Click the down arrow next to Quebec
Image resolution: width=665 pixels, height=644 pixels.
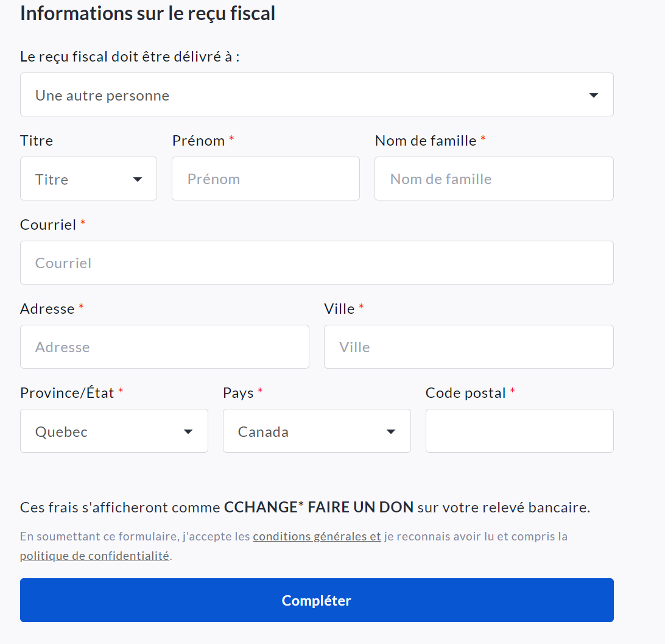tap(188, 431)
